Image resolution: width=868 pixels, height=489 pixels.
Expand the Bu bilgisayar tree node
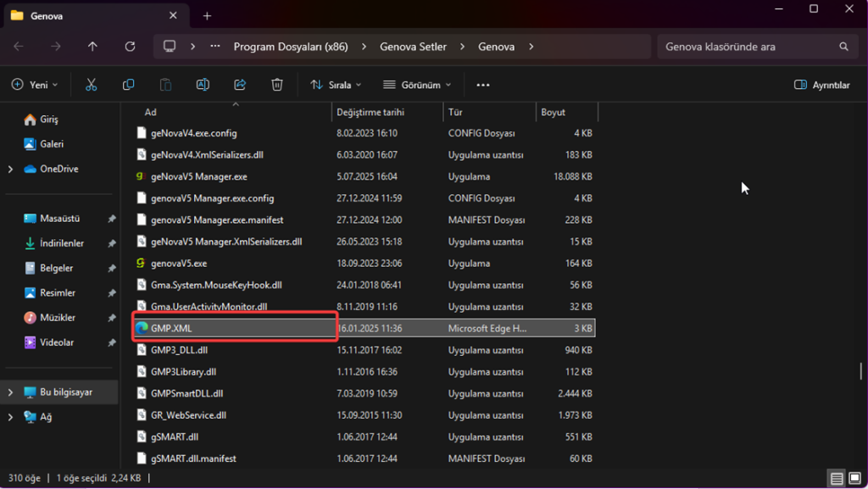coord(10,392)
